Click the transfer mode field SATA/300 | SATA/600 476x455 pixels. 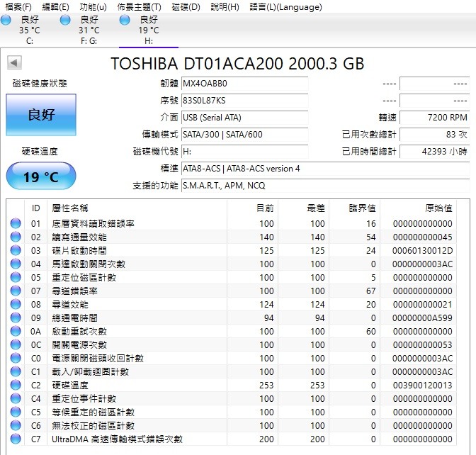coord(244,135)
